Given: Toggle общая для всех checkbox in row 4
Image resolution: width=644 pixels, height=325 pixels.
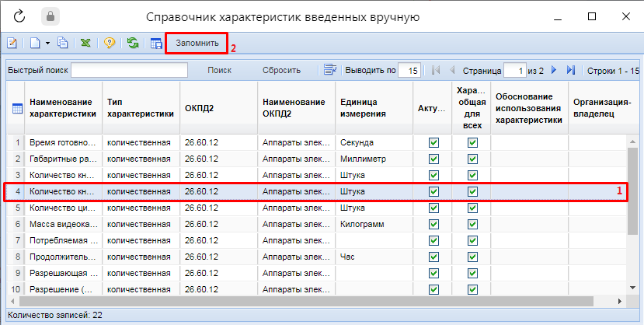Looking at the screenshot, I should click(472, 191).
